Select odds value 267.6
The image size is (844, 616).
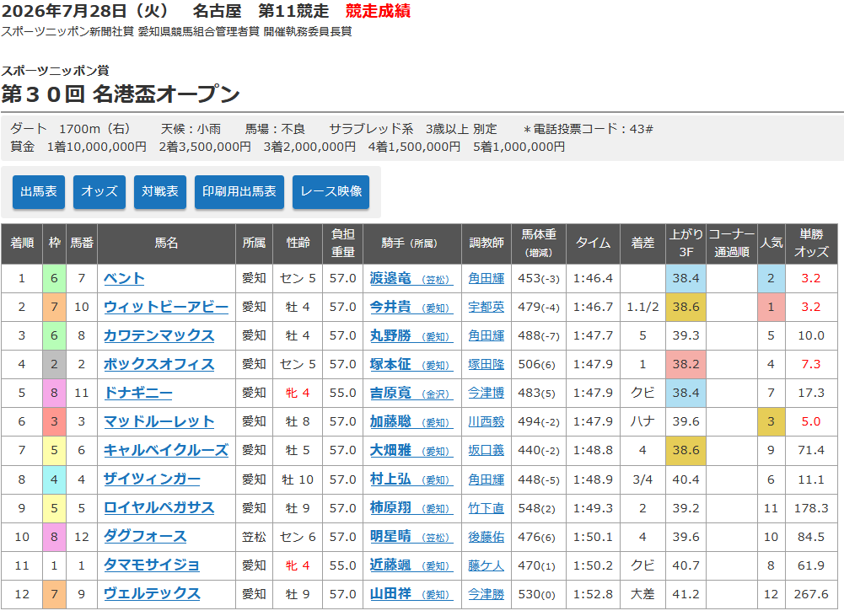[811, 594]
